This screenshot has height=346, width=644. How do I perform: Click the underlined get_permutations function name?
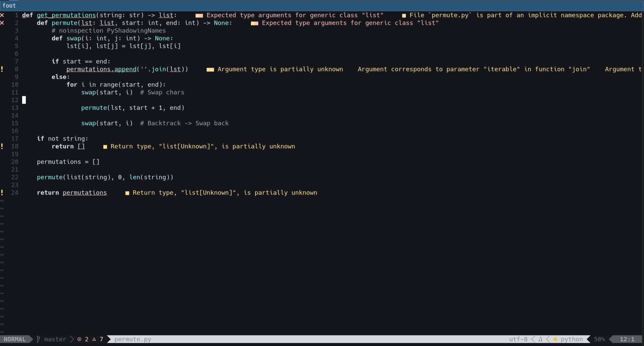pyautogui.click(x=66, y=15)
